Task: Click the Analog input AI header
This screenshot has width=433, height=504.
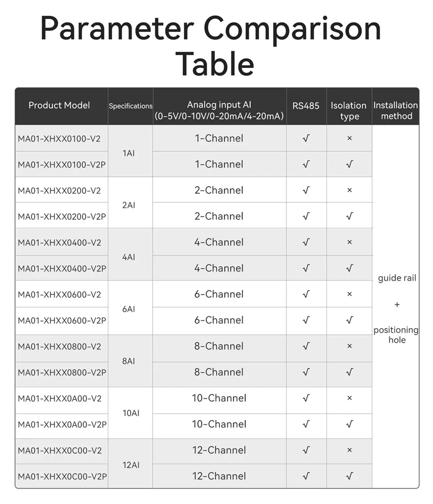Action: point(219,110)
